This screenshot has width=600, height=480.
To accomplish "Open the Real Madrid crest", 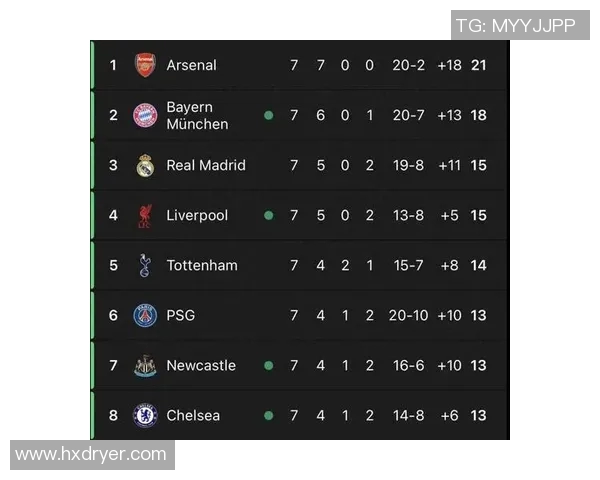I will (x=145, y=165).
